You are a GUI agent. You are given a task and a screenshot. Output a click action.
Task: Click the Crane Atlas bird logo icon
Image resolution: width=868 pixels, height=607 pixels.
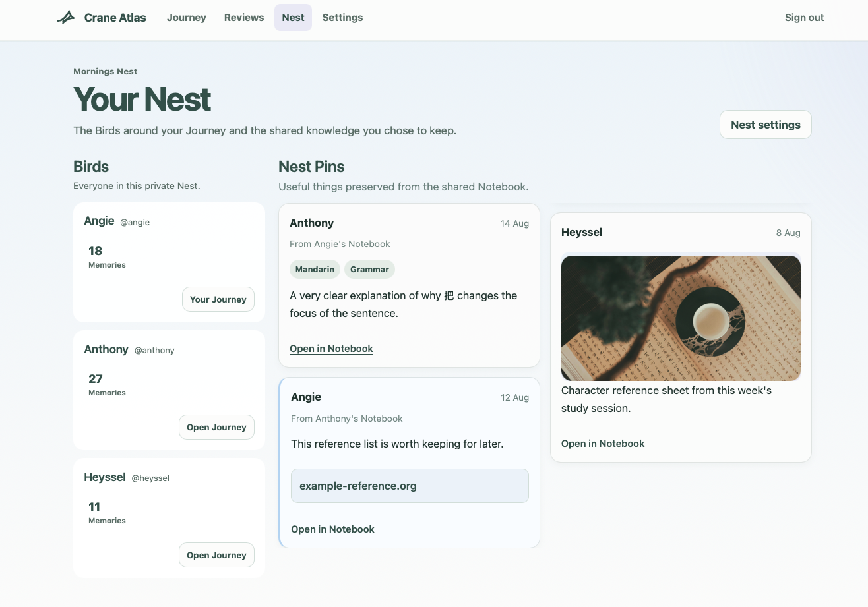pyautogui.click(x=66, y=18)
